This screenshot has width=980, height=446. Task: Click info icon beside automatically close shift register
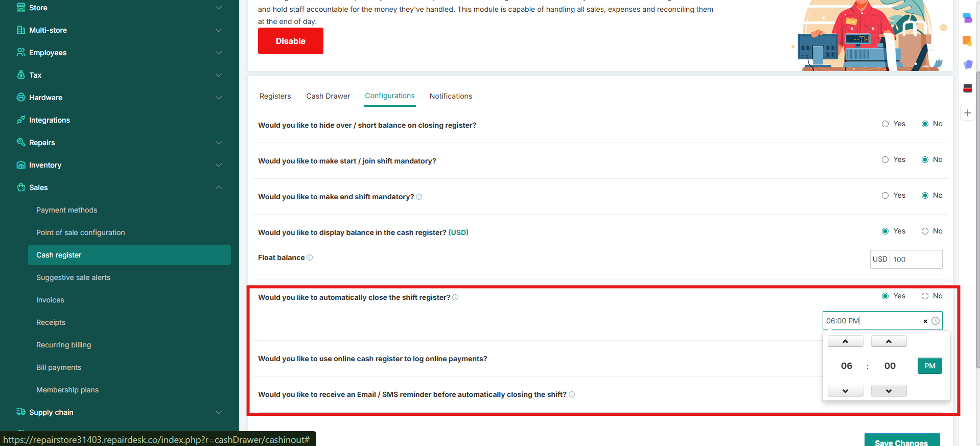click(x=455, y=297)
